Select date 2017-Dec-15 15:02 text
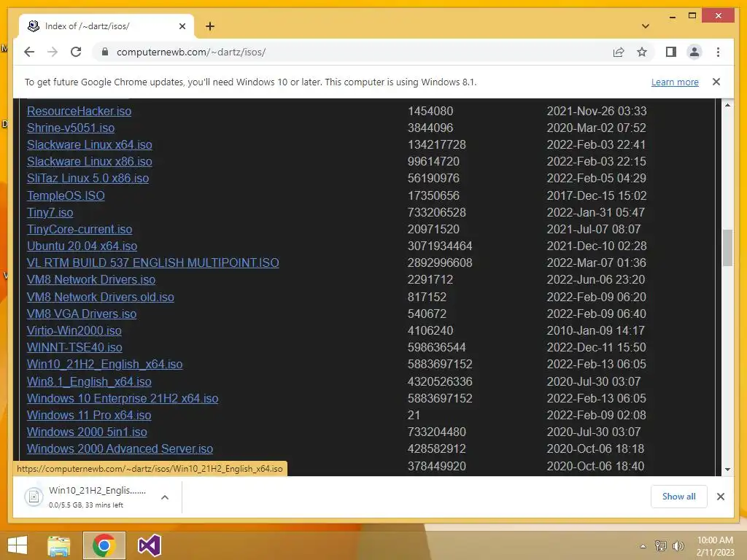Viewport: 747px width, 560px height. (597, 195)
